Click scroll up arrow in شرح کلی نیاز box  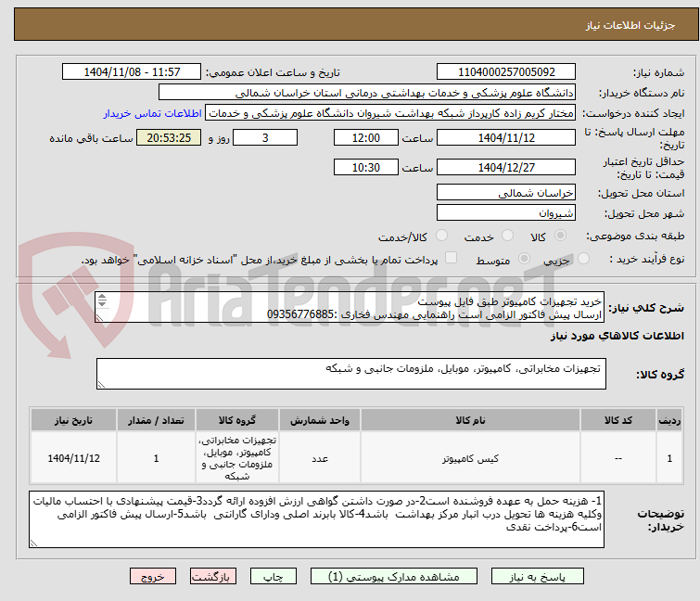click(102, 297)
